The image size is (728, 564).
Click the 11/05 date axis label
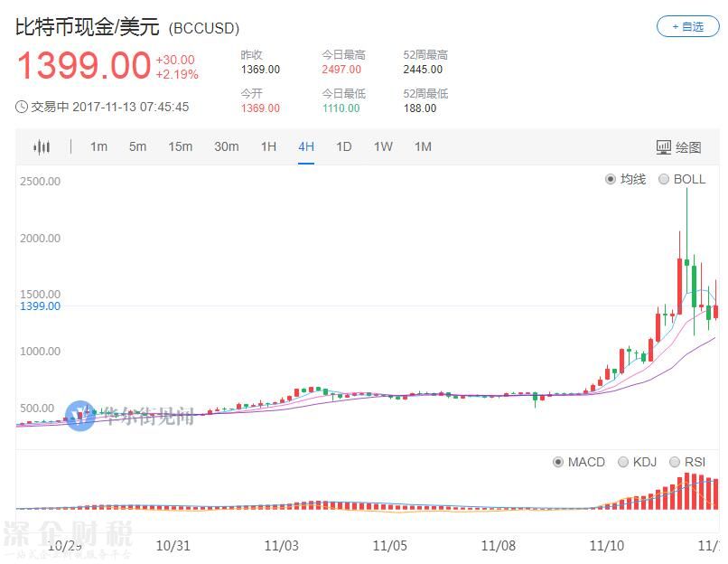click(389, 545)
